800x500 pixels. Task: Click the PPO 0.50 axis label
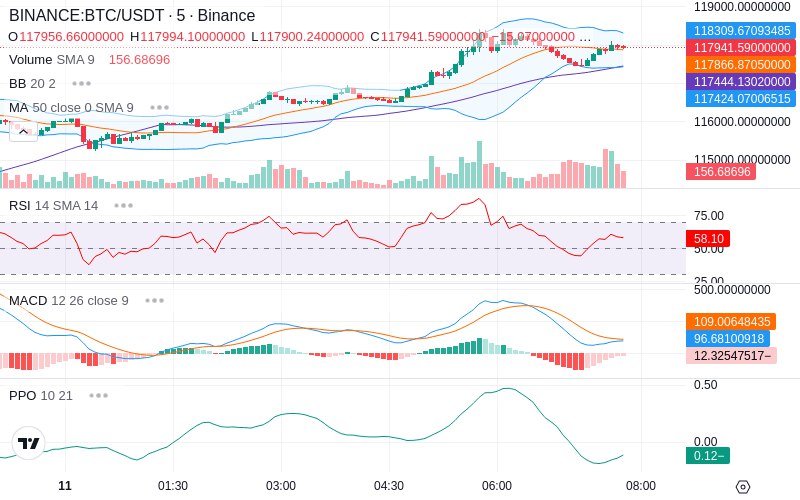[706, 385]
